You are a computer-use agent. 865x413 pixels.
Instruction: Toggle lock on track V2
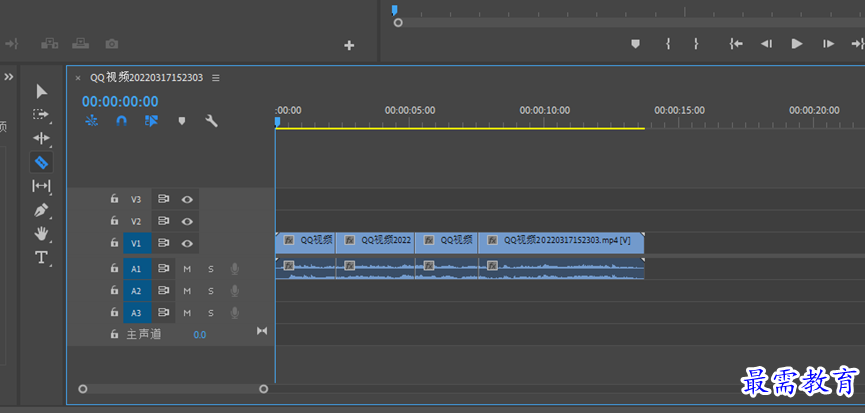[114, 221]
